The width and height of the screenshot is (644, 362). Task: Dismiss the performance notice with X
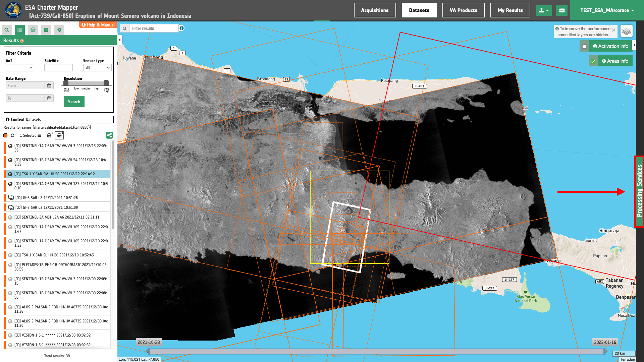click(613, 30)
